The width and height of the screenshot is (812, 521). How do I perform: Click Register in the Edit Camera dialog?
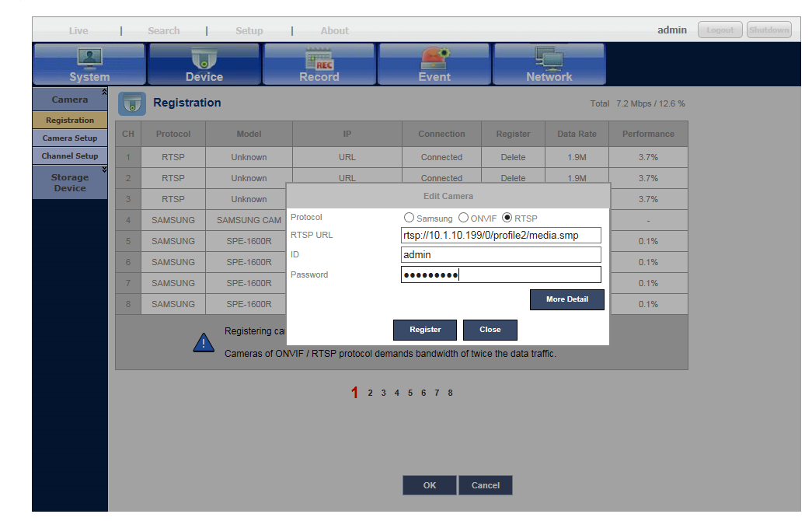[x=425, y=330]
